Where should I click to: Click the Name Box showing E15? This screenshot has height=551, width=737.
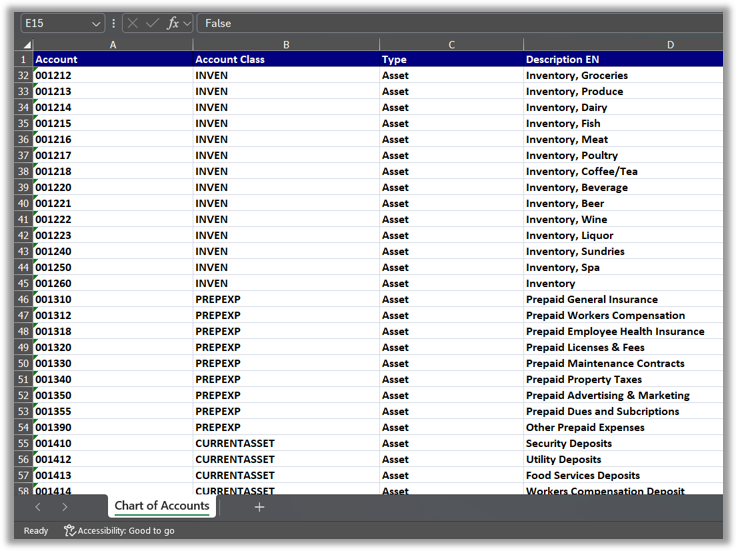[55, 23]
